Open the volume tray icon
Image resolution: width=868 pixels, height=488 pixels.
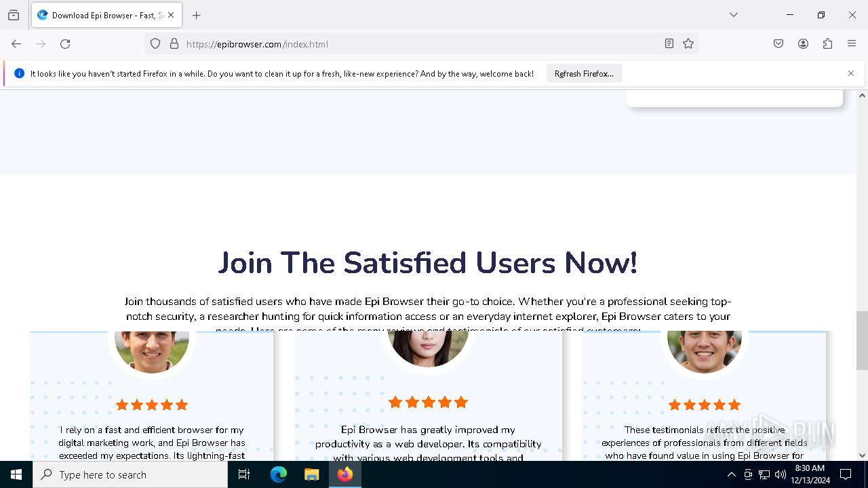(x=781, y=475)
